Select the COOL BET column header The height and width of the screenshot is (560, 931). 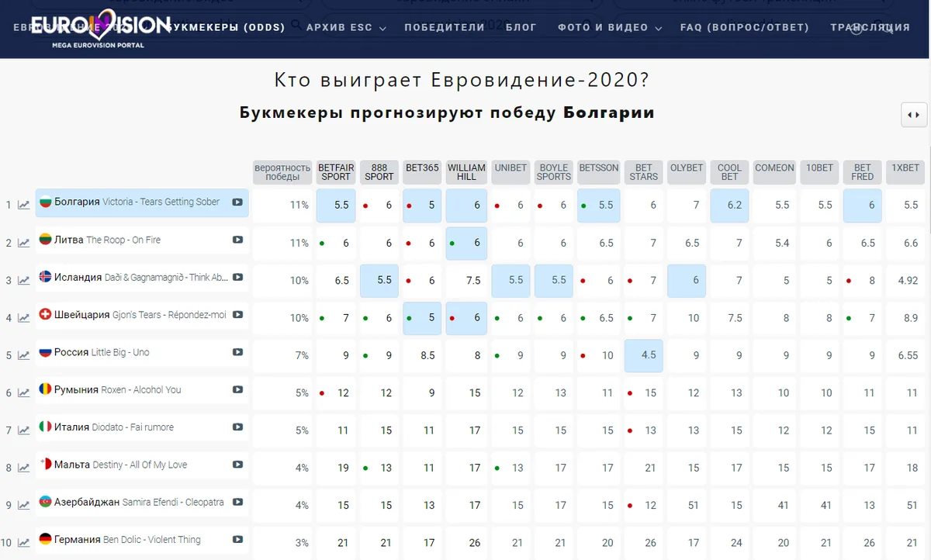(x=729, y=172)
